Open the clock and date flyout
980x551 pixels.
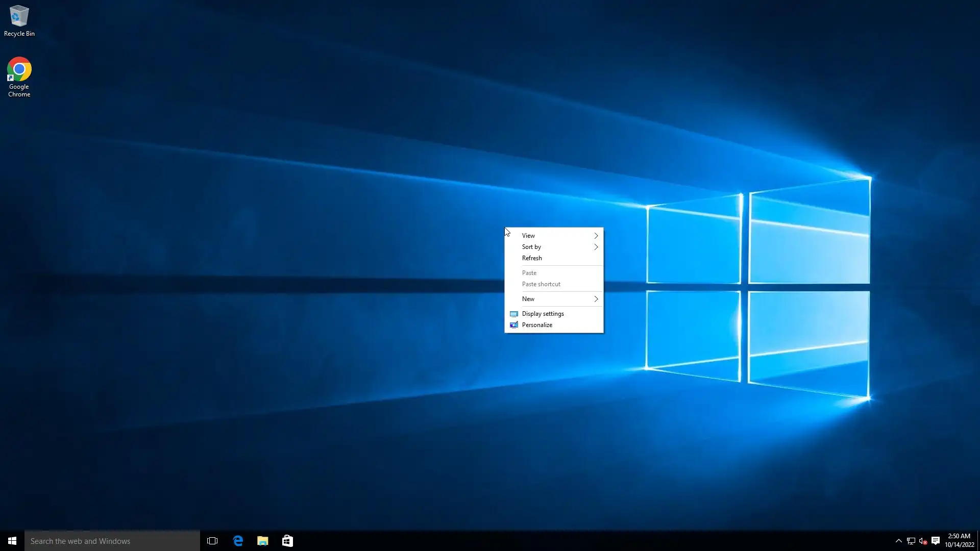pos(959,540)
